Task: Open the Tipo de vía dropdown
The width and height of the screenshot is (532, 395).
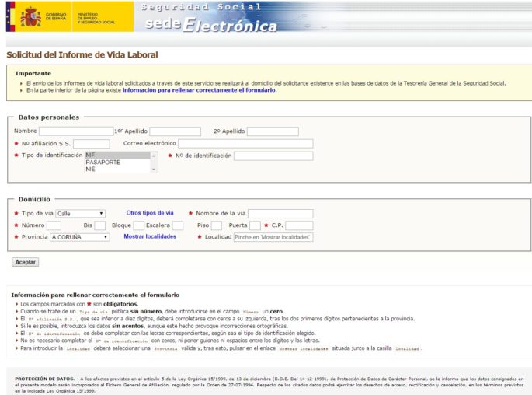Action: (x=80, y=213)
